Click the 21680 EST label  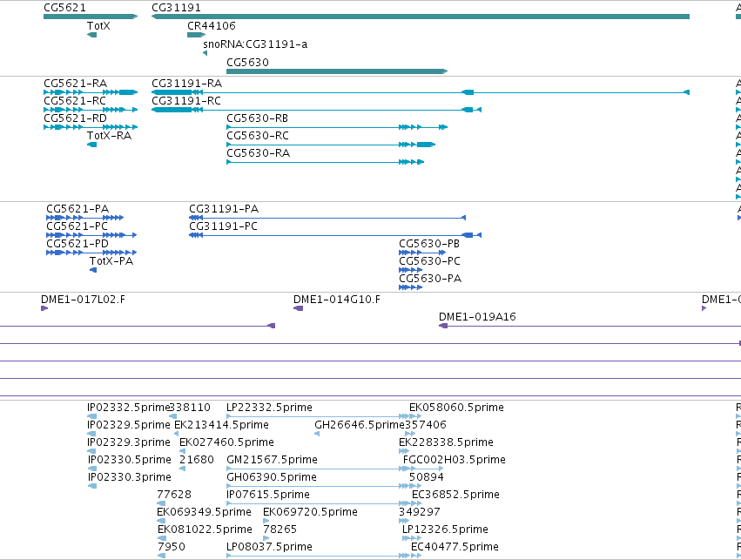[x=197, y=461]
